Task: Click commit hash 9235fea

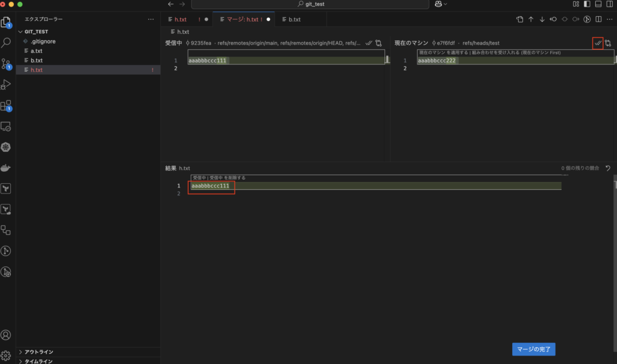Action: tap(201, 43)
